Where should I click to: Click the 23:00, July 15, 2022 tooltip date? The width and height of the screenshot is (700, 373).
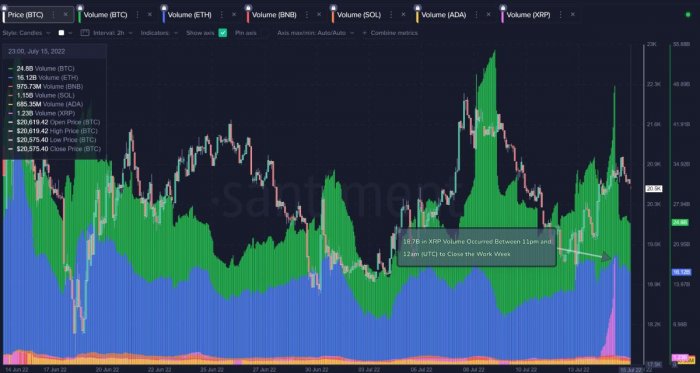[37, 51]
